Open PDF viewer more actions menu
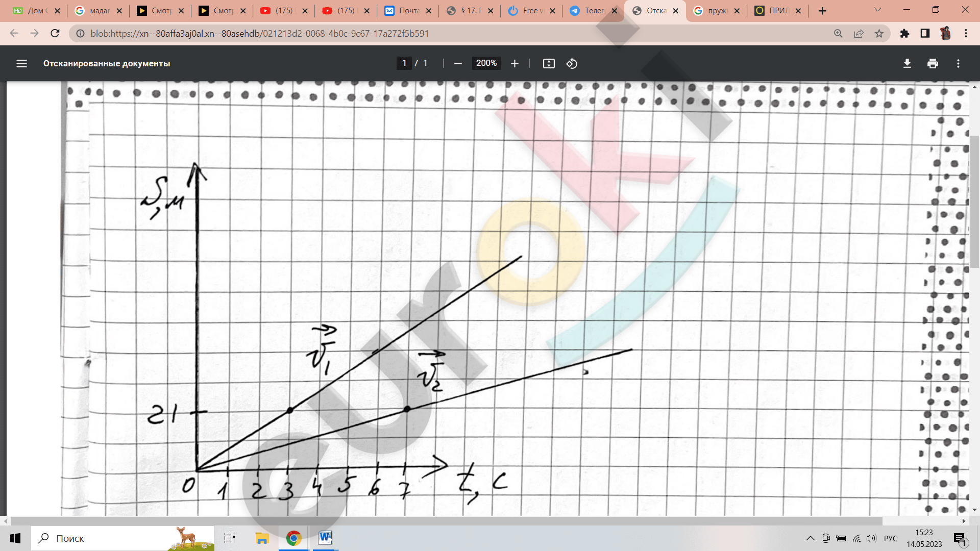Image resolution: width=980 pixels, height=551 pixels. 958,63
